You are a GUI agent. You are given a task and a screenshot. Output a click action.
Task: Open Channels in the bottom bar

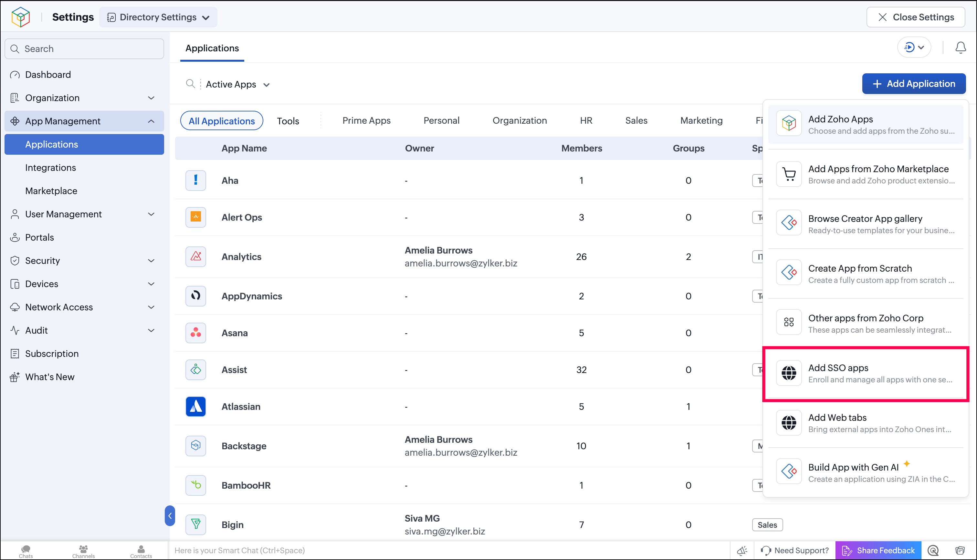(x=83, y=551)
